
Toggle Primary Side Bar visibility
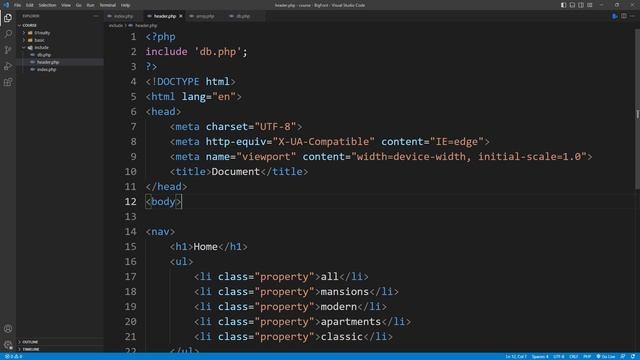[x=563, y=5]
